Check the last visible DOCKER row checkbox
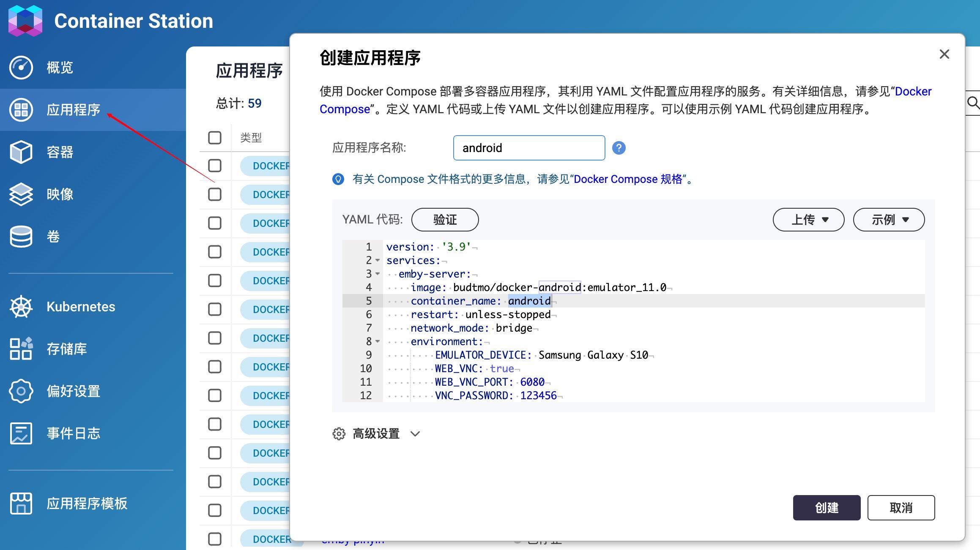The width and height of the screenshot is (980, 550). (x=215, y=539)
